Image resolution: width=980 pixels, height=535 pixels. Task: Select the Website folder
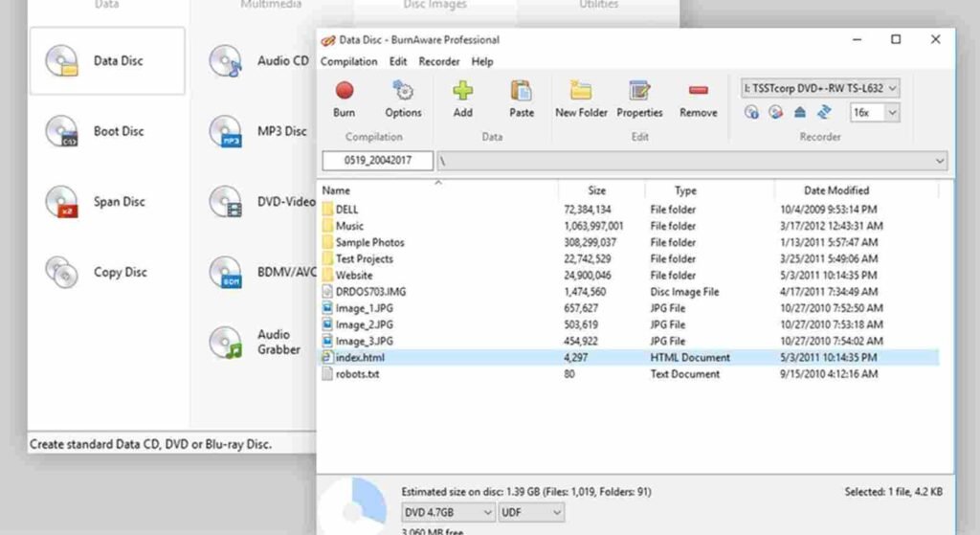[x=629, y=275]
